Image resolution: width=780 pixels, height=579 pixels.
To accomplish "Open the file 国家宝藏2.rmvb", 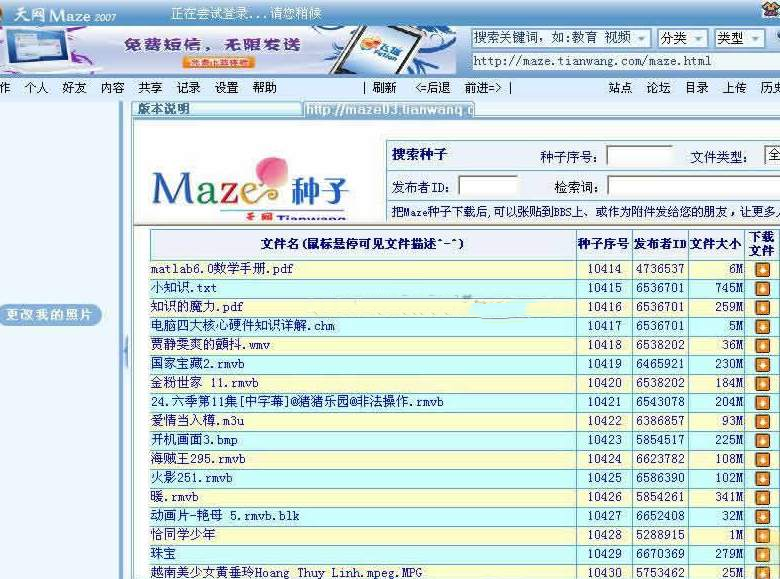I will pyautogui.click(x=197, y=364).
